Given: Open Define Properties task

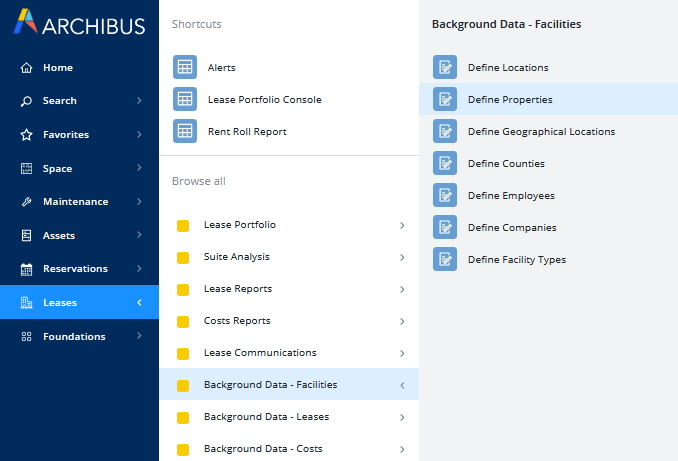Looking at the screenshot, I should pos(510,100).
